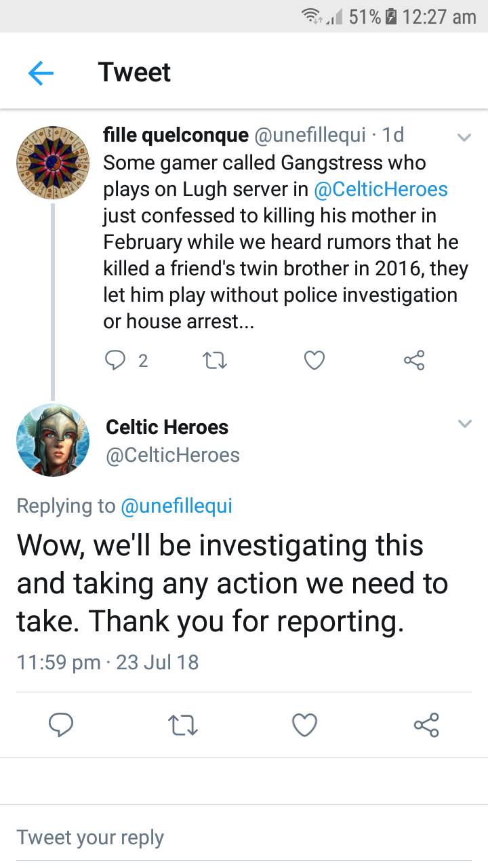Retweet the Celtic Heroes reply
Viewport: 488px width, 868px height.
pyautogui.click(x=182, y=725)
